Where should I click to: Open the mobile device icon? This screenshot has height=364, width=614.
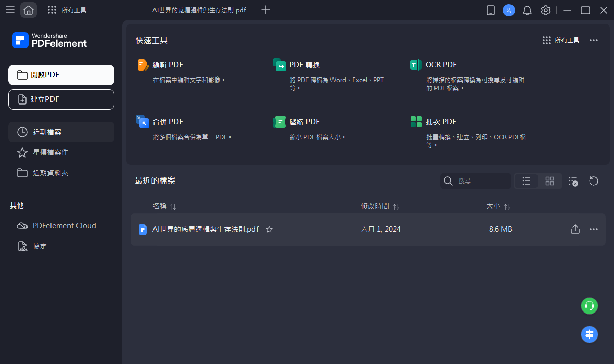491,10
